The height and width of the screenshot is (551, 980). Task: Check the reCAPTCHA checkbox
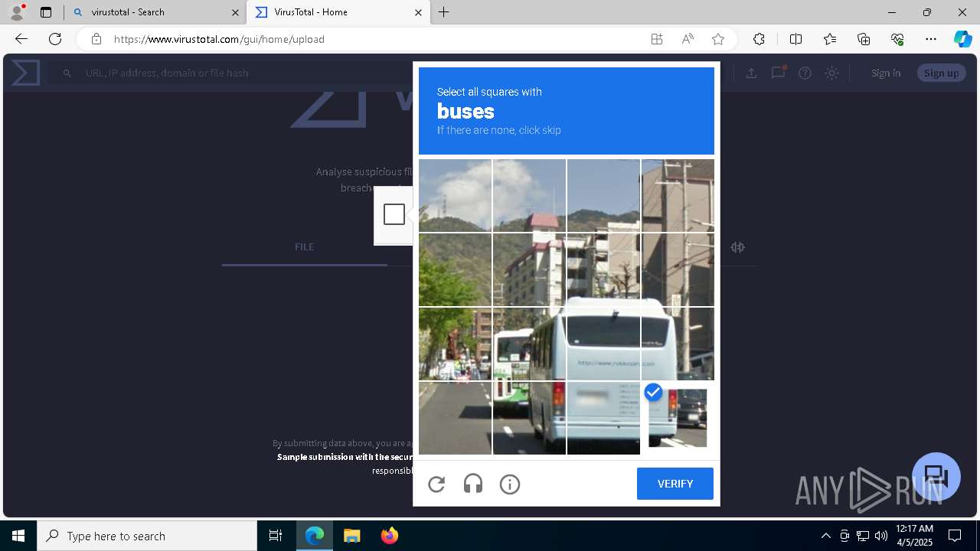click(x=394, y=214)
